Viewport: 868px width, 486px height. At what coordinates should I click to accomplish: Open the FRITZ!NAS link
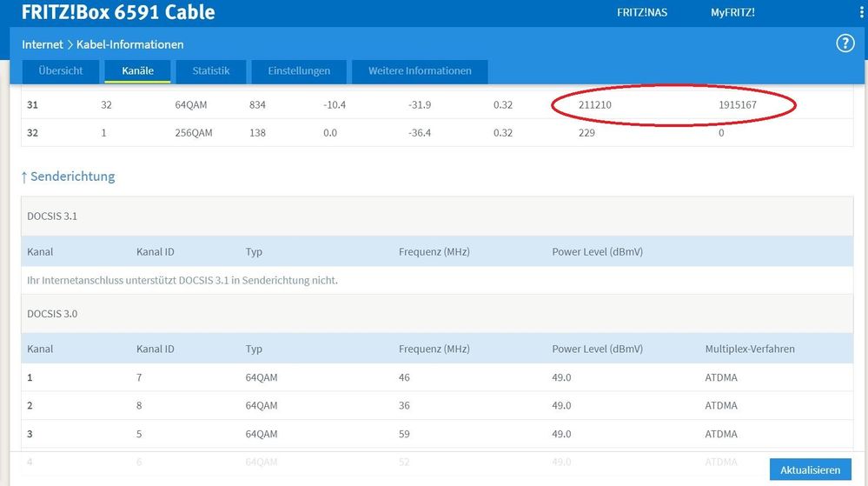pos(641,13)
